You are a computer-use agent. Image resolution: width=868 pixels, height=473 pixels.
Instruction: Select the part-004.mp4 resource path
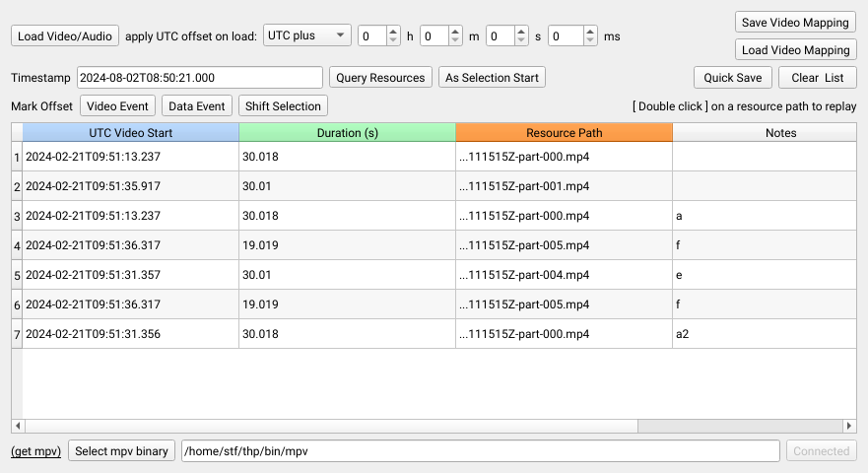[x=565, y=275]
